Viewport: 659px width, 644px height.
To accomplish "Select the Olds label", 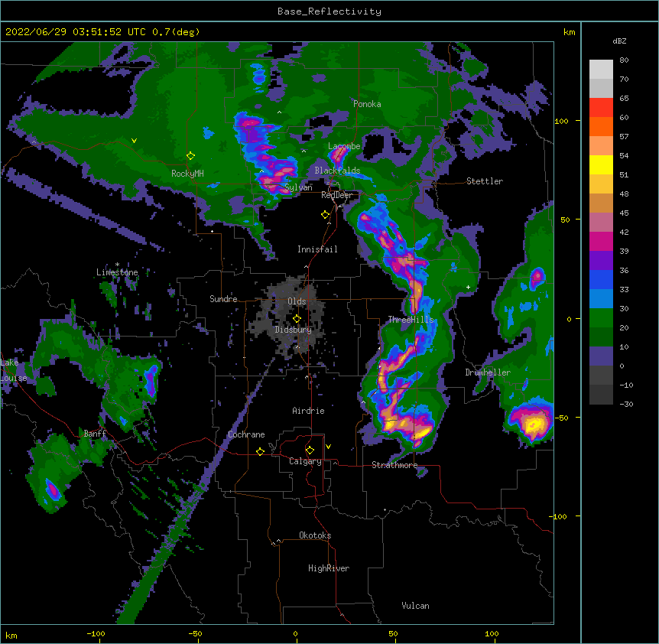I will tap(297, 301).
